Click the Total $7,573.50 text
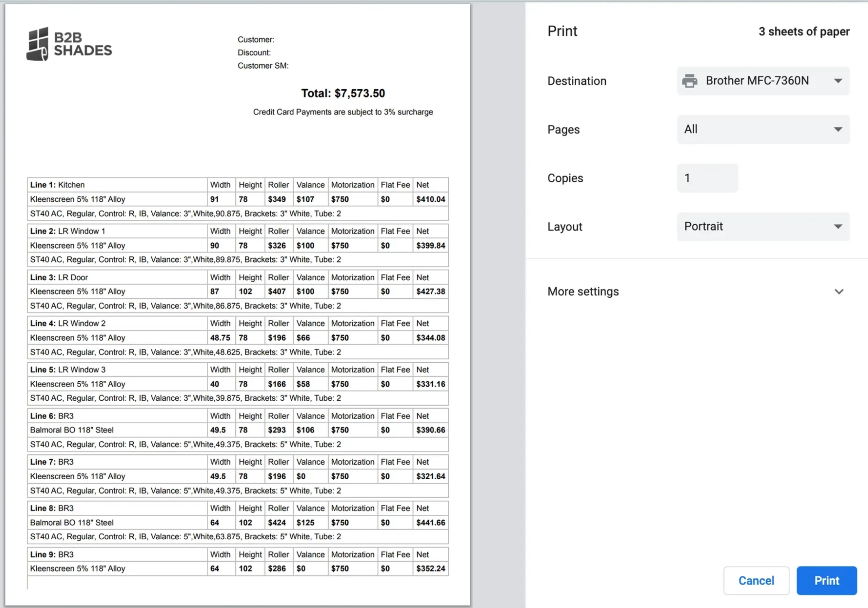Image resolution: width=868 pixels, height=608 pixels. tap(343, 93)
